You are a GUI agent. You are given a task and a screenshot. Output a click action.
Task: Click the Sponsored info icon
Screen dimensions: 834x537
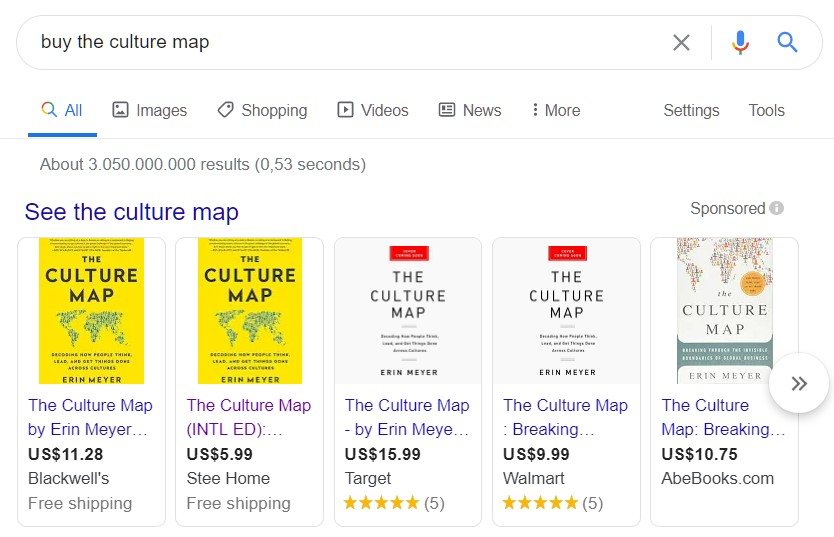(x=777, y=208)
